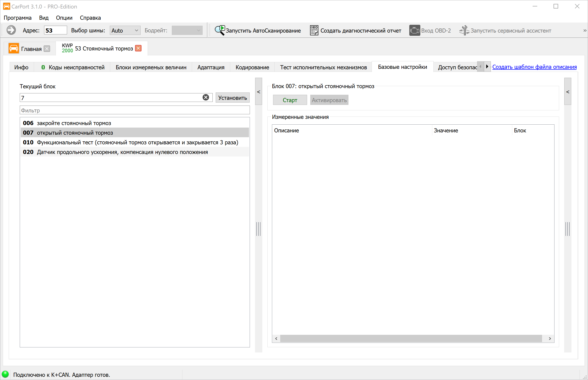Expand the toolbar overflow chevron
588x380 pixels.
click(585, 30)
